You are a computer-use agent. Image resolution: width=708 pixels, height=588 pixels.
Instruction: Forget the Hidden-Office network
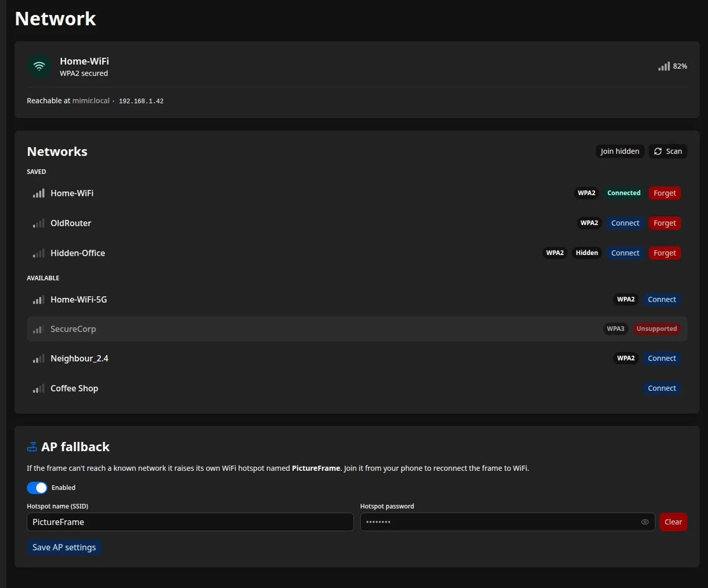click(665, 253)
